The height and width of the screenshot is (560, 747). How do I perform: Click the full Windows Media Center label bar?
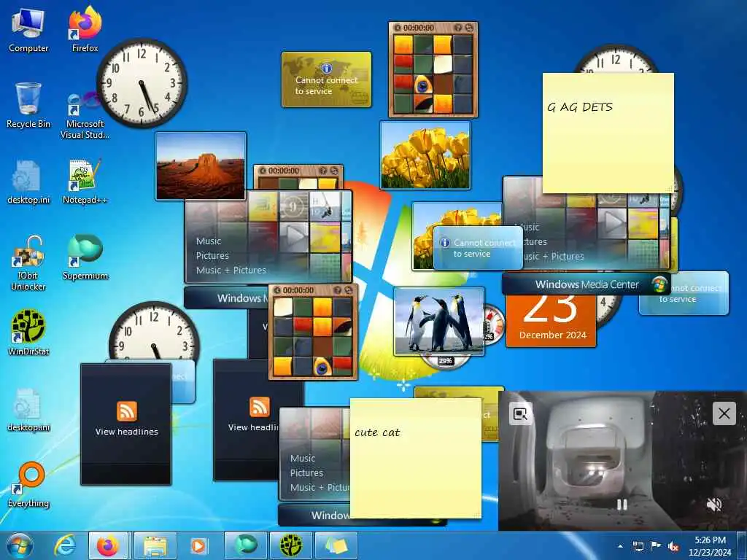coord(587,284)
